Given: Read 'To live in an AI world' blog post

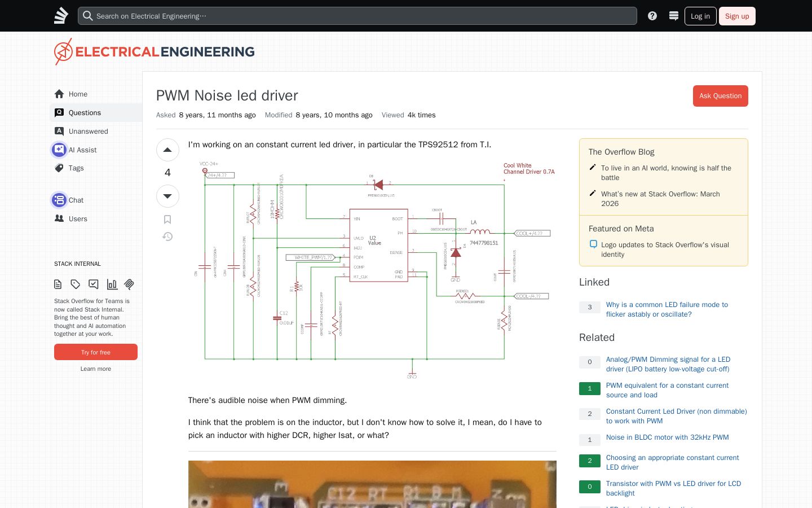Looking at the screenshot, I should click(x=666, y=173).
